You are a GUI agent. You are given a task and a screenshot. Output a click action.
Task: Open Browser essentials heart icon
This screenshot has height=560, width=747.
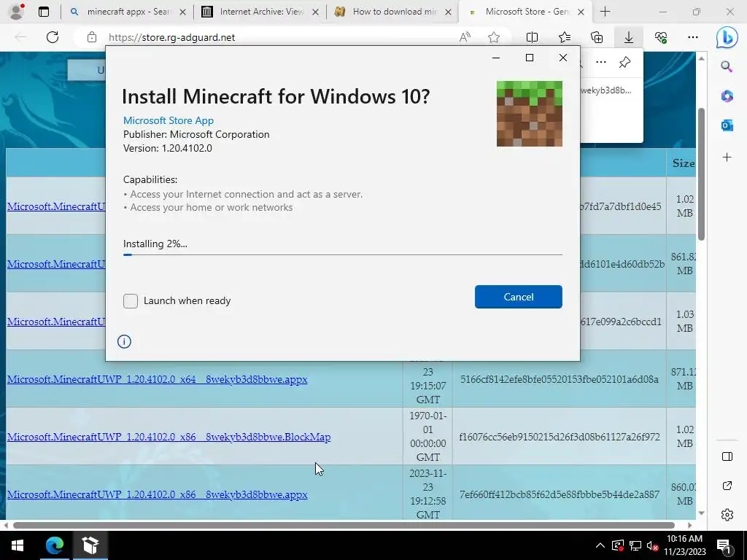[x=661, y=37]
